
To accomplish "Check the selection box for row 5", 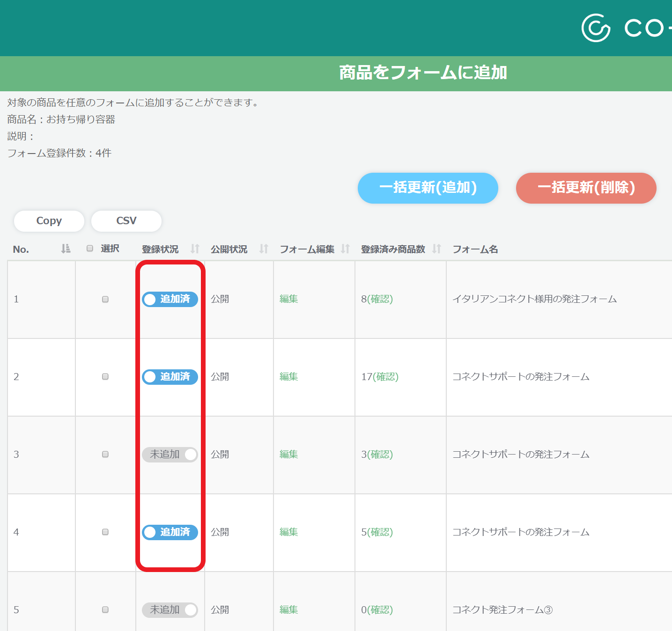I will tap(105, 610).
